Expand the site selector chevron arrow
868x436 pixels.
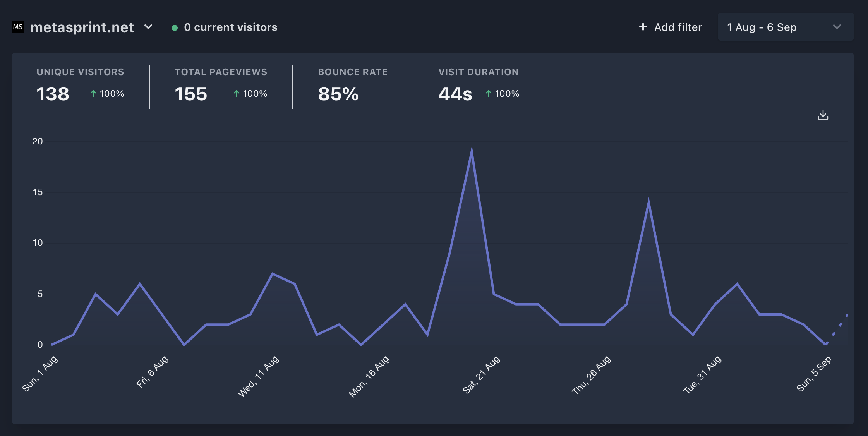click(x=148, y=27)
